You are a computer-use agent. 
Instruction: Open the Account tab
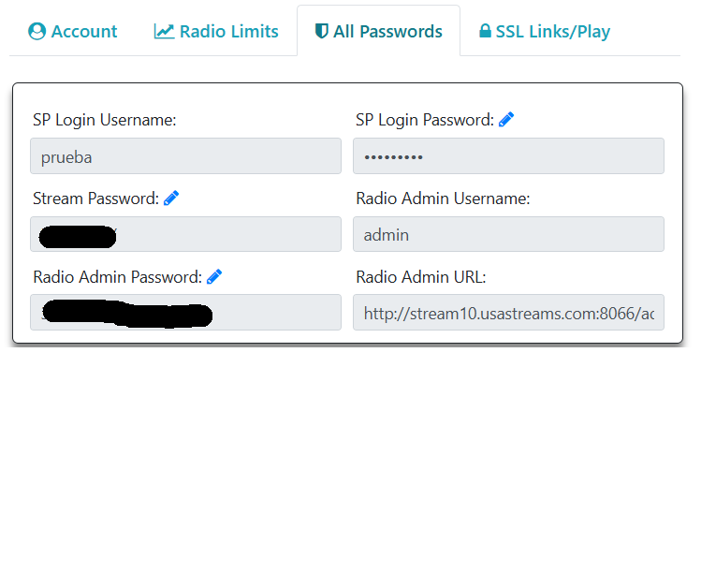tap(72, 31)
